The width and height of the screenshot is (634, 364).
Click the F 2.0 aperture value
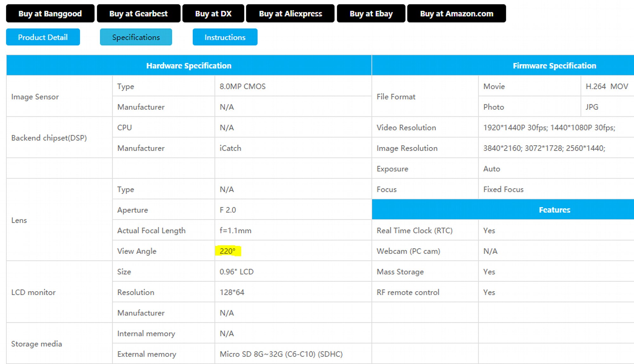click(x=228, y=210)
